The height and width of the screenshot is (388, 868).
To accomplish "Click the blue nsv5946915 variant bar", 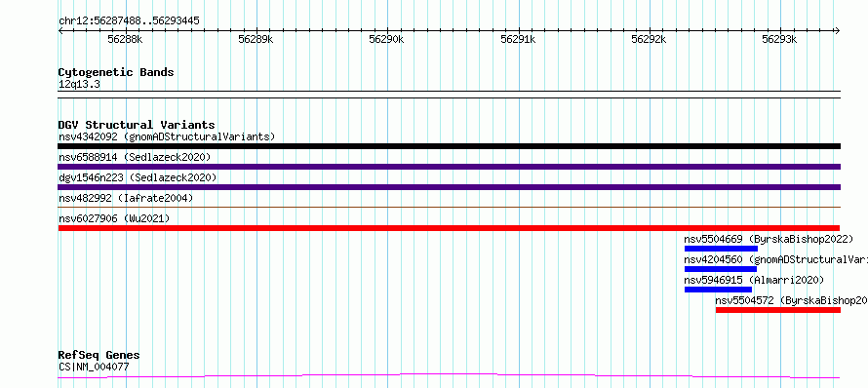I will (718, 290).
